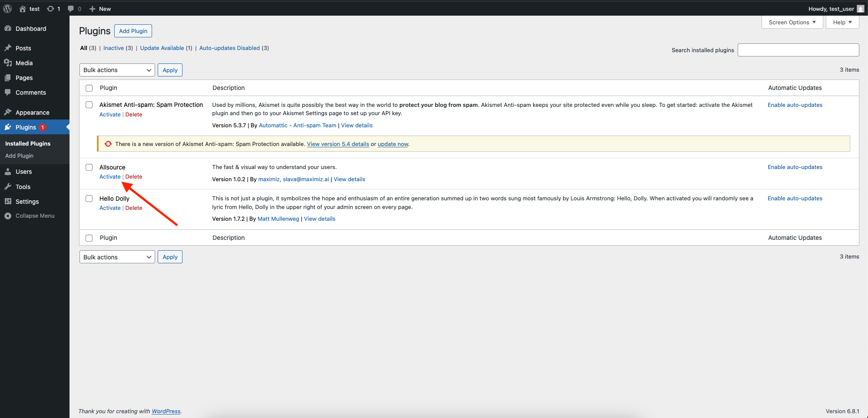Filter plugins by Update Available

(x=162, y=48)
